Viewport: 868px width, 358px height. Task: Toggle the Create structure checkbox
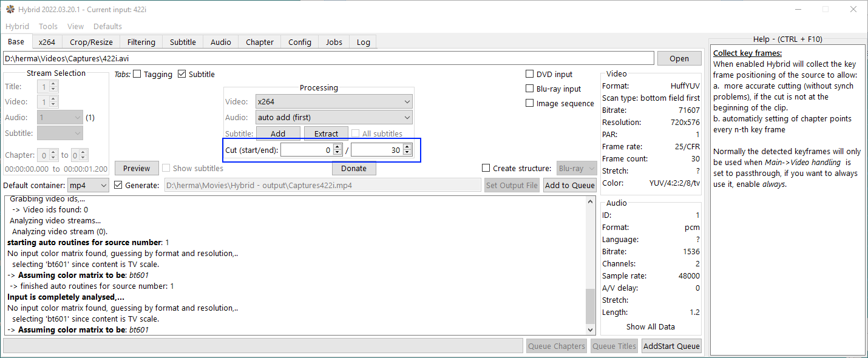[x=486, y=168]
